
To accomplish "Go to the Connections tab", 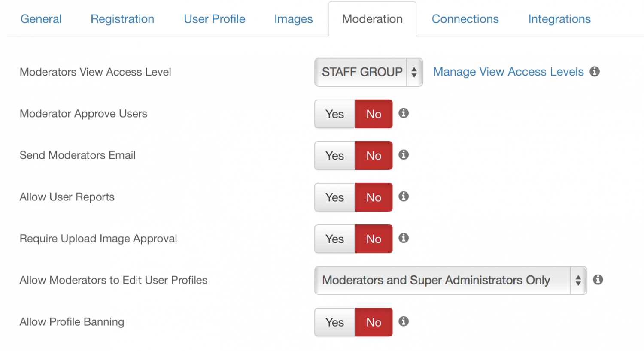I will [x=465, y=19].
